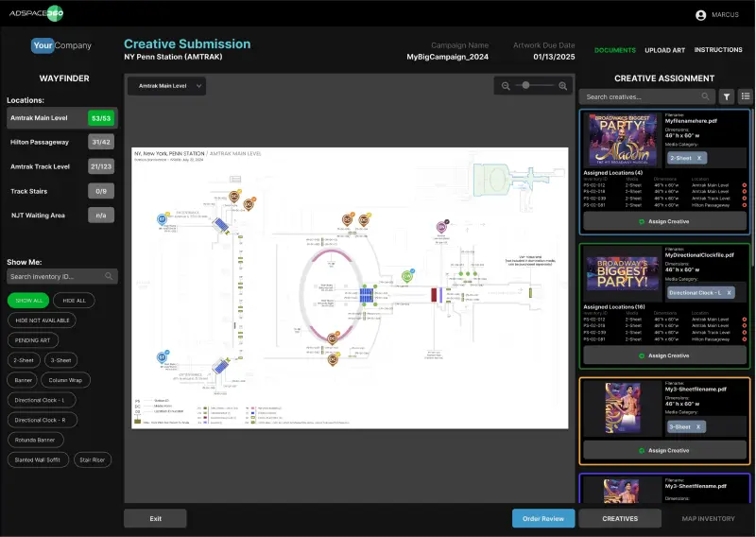
Task: Click the Order Review button
Action: pyautogui.click(x=543, y=518)
